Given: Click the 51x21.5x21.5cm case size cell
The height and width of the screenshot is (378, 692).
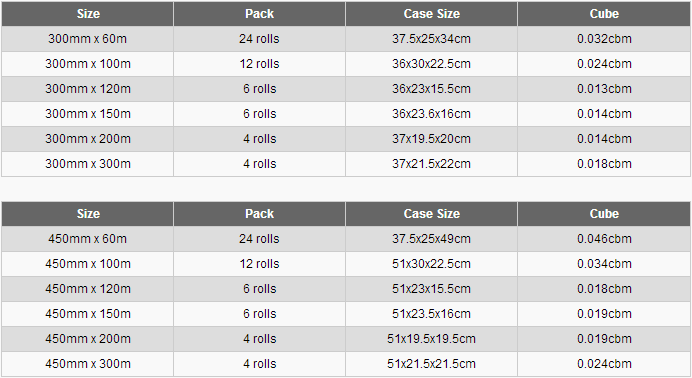Looking at the screenshot, I should 432,364.
